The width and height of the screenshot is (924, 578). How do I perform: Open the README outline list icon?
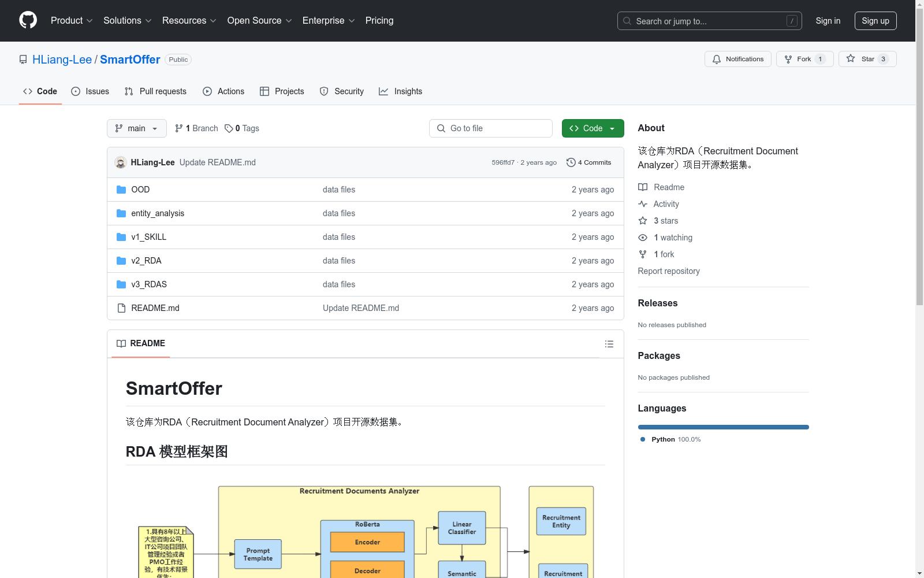(609, 344)
